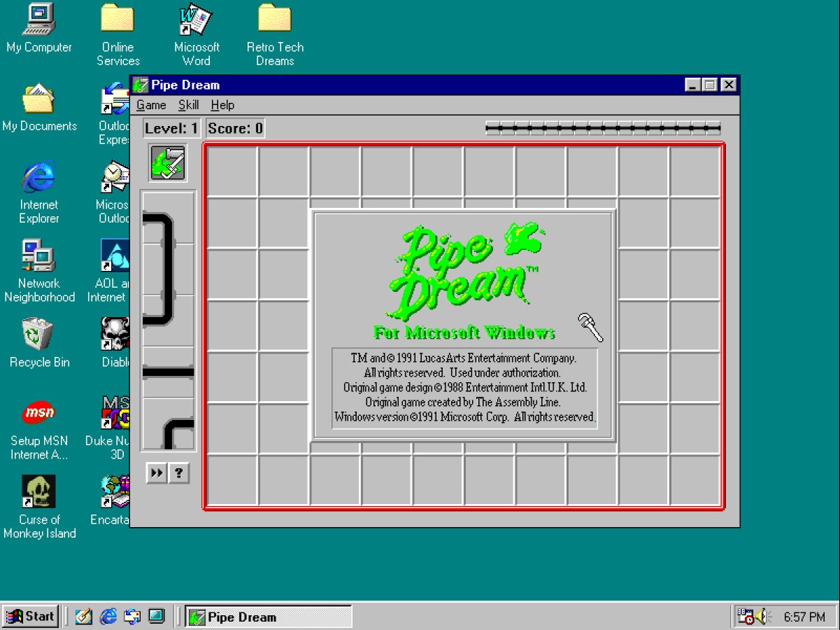This screenshot has width=840, height=630.
Task: Click the Level: 1 indicator
Action: pos(171,128)
